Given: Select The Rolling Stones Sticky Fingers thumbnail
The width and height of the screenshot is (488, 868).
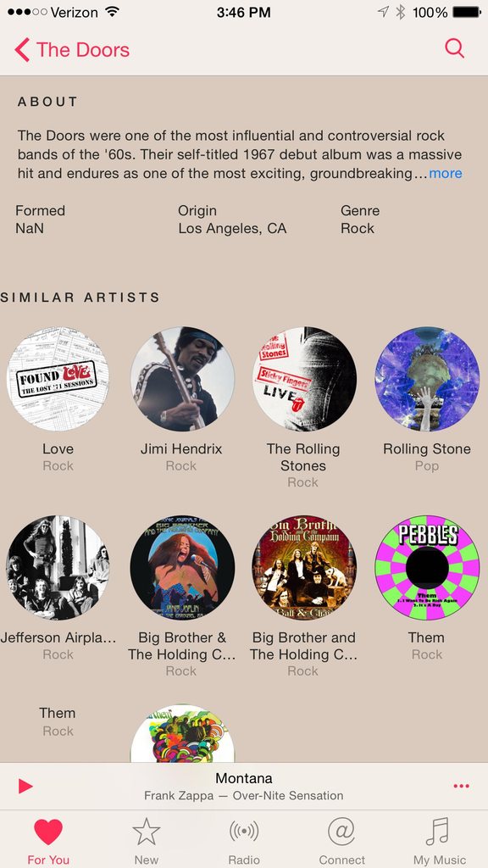Looking at the screenshot, I should [x=304, y=379].
